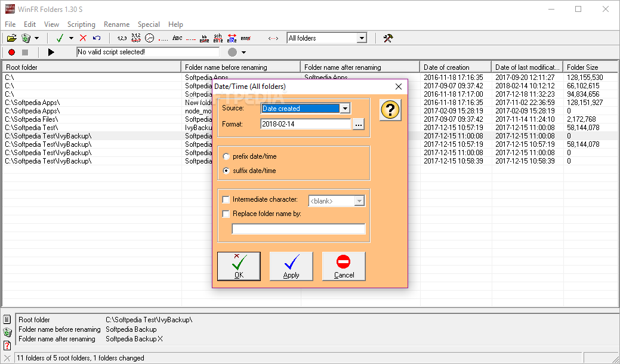Screen dimensions: 620x364
Task: Click the gray stop script button
Action: [x=25, y=52]
